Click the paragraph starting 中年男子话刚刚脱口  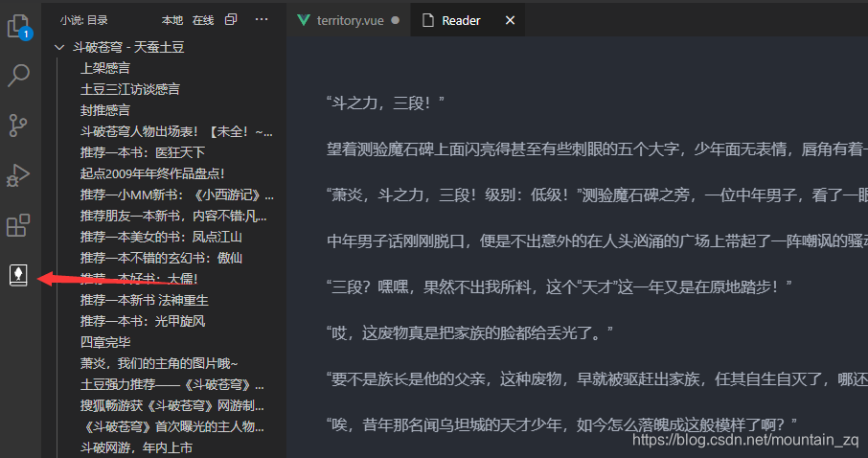(x=597, y=240)
